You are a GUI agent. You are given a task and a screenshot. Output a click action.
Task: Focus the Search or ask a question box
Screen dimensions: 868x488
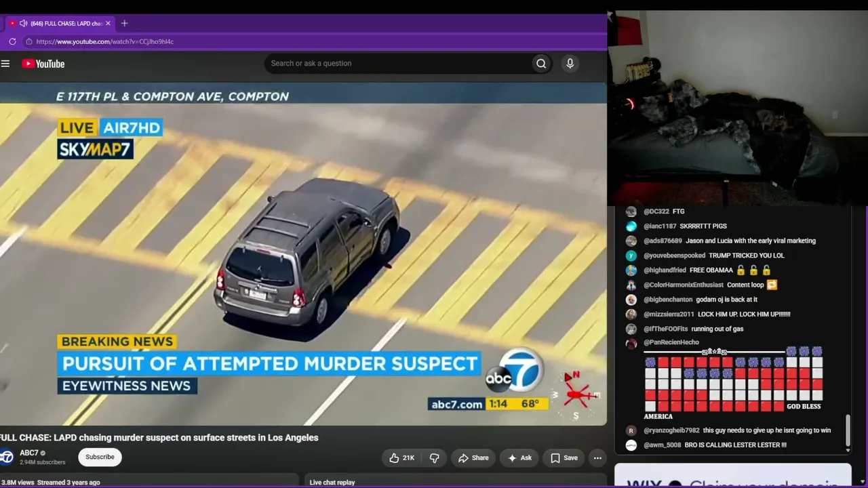point(398,64)
